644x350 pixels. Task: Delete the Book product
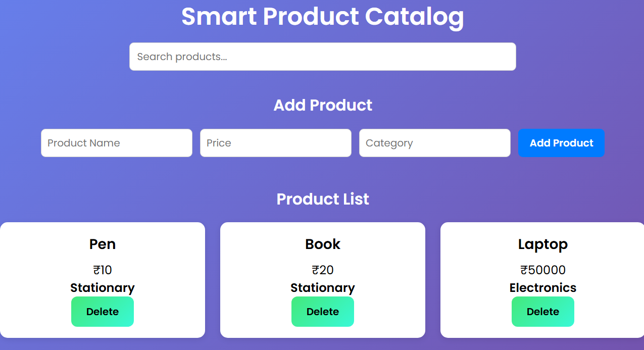tap(323, 312)
